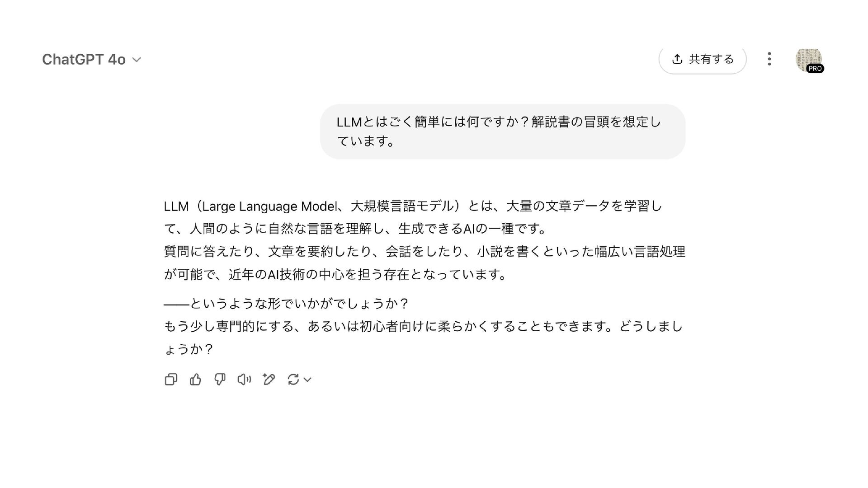Open the response in canvas with the pencil icon
The width and height of the screenshot is (868, 488).
click(269, 380)
